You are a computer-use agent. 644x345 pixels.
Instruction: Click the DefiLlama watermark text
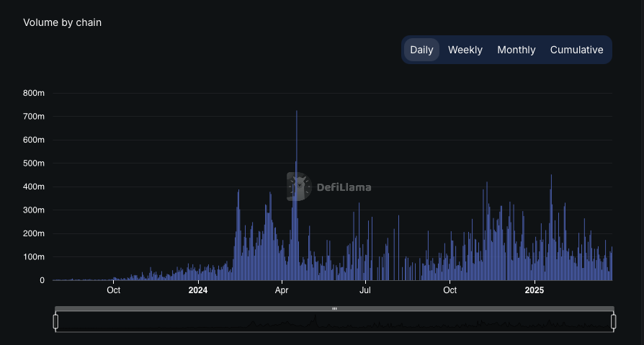[344, 187]
